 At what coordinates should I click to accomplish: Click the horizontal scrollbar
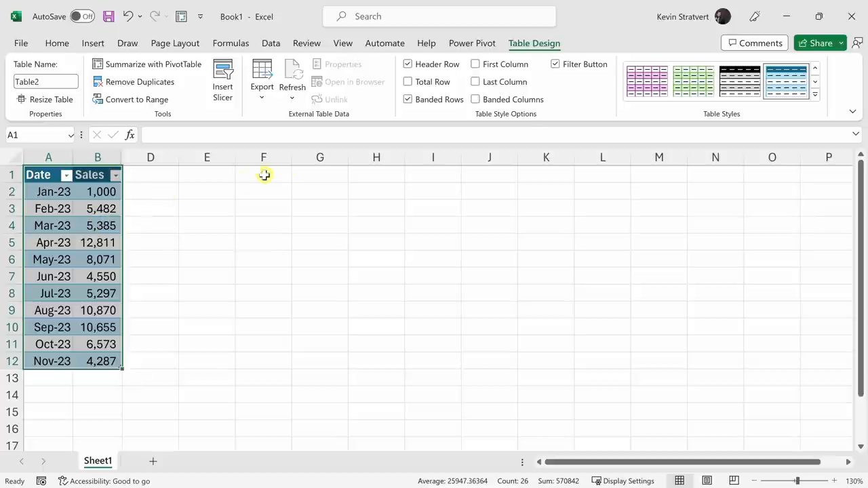682,462
